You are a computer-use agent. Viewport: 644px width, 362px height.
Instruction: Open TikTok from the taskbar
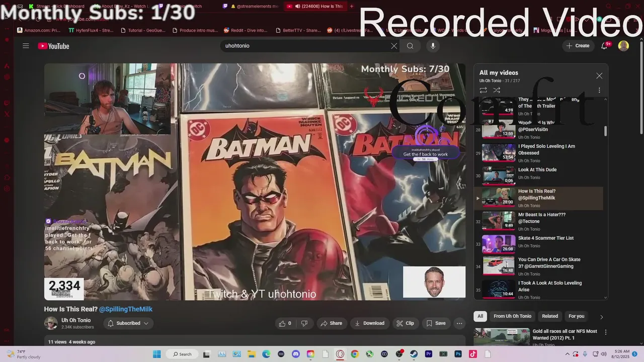point(473,354)
